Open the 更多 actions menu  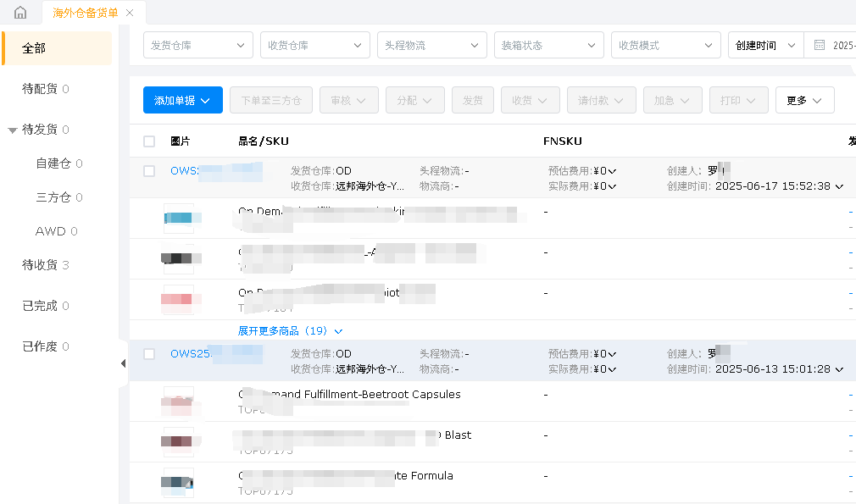(804, 100)
